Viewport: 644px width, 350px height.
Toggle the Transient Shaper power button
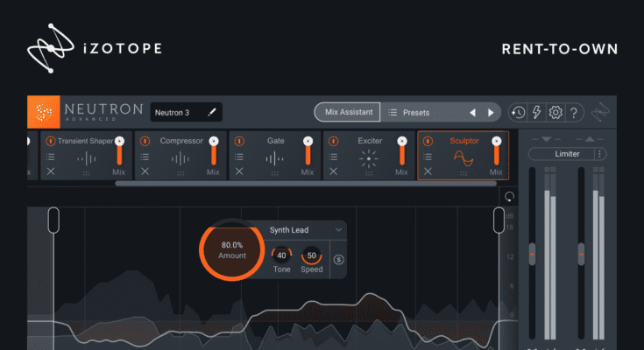click(x=50, y=141)
